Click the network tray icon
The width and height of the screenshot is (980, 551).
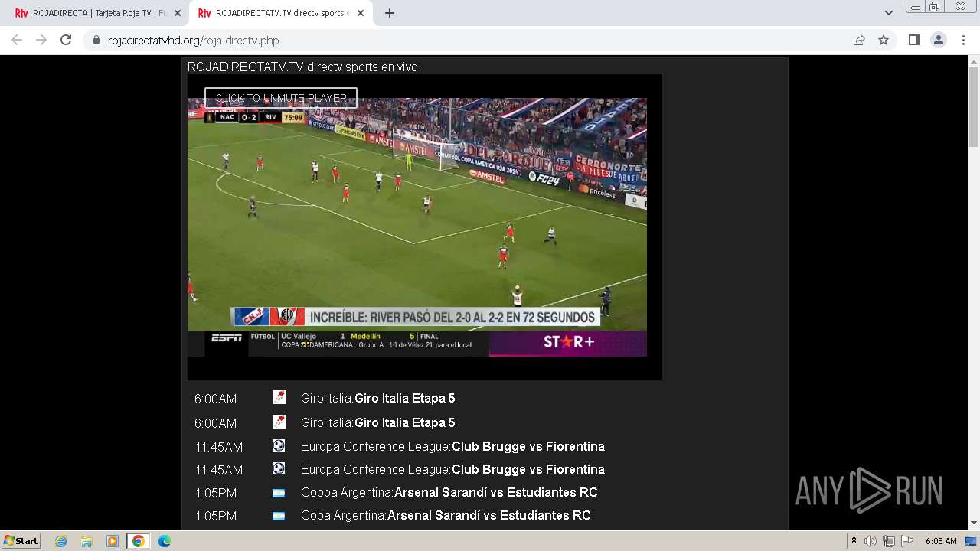pos(889,541)
